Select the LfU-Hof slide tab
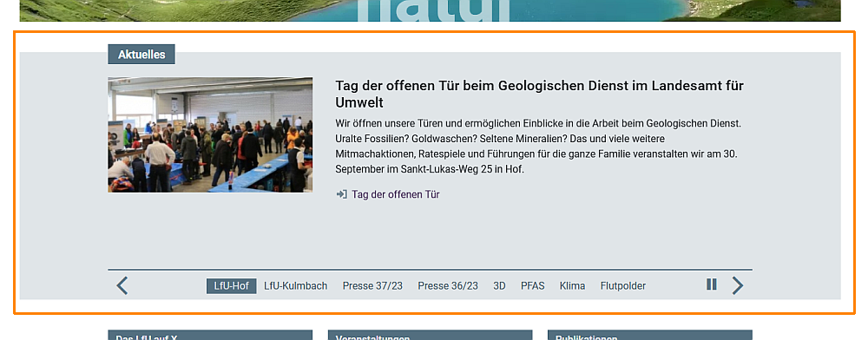 tap(232, 286)
